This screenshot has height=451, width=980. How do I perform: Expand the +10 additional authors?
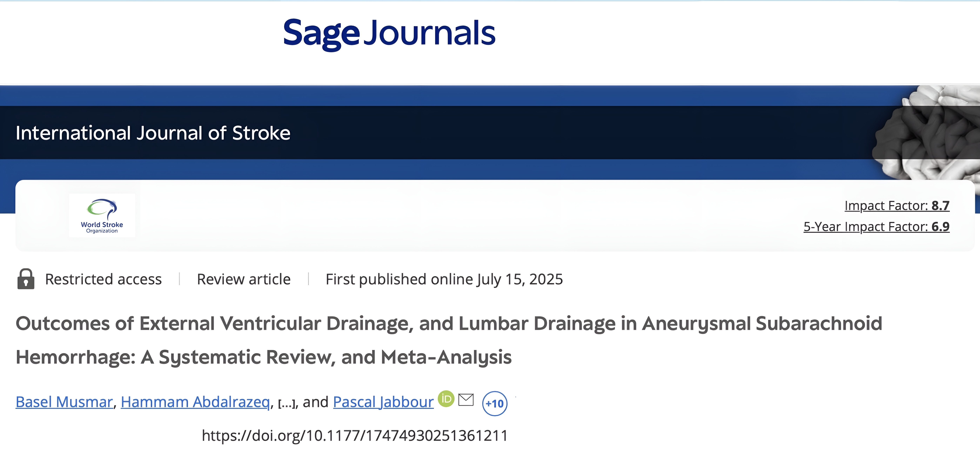(495, 403)
